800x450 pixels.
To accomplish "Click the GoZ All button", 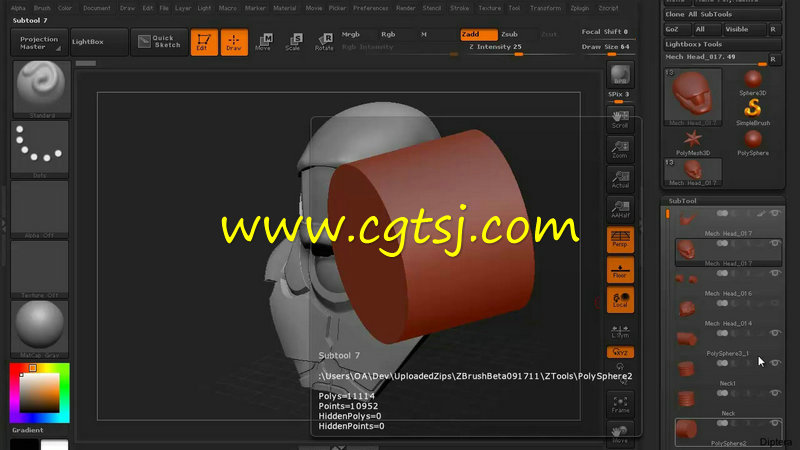I will pyautogui.click(x=706, y=30).
